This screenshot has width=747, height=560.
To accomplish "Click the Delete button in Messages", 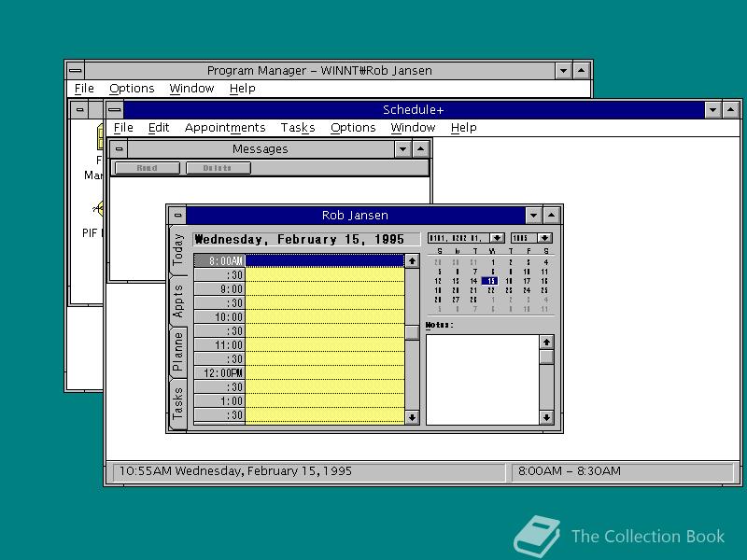I will (x=218, y=168).
